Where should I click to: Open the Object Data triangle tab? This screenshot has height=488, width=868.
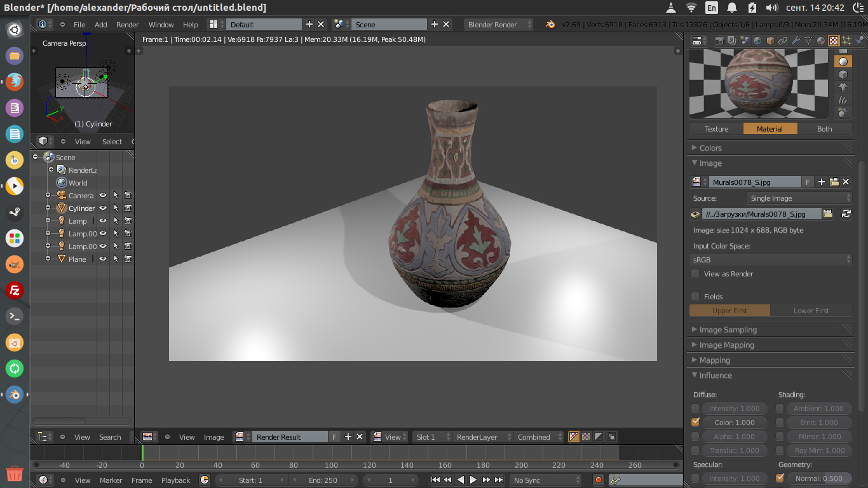(x=808, y=41)
